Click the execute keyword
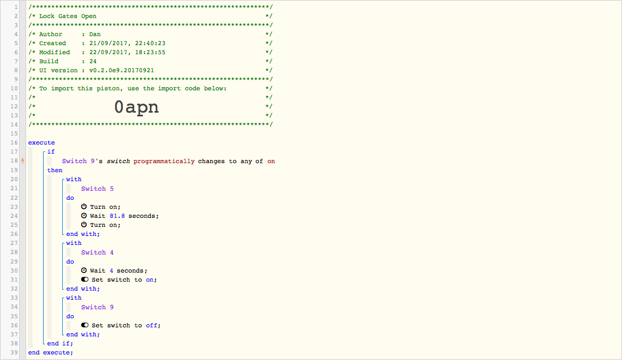The height and width of the screenshot is (364, 626). click(41, 143)
